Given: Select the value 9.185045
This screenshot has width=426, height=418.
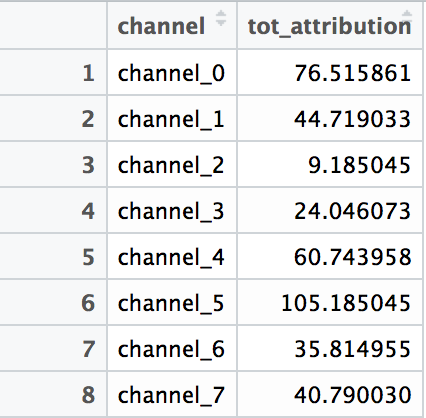Looking at the screenshot, I should pos(359,165).
